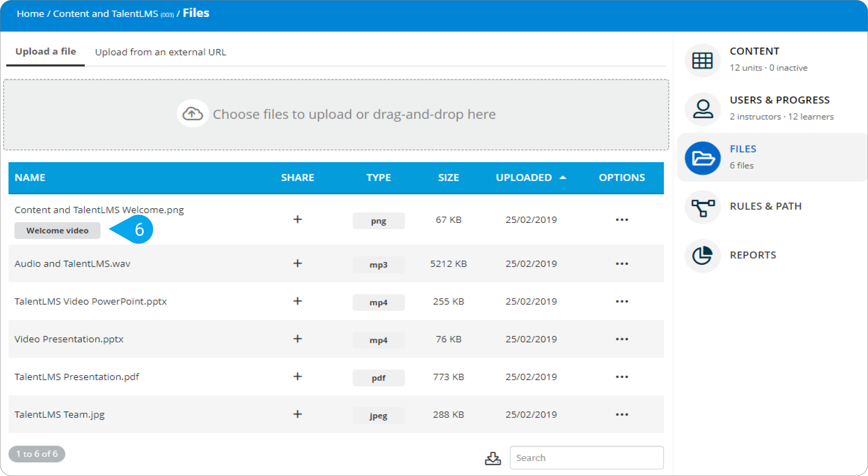Click the jpeg type badge
Screen dimensions: 868x476
pyautogui.click(x=379, y=415)
